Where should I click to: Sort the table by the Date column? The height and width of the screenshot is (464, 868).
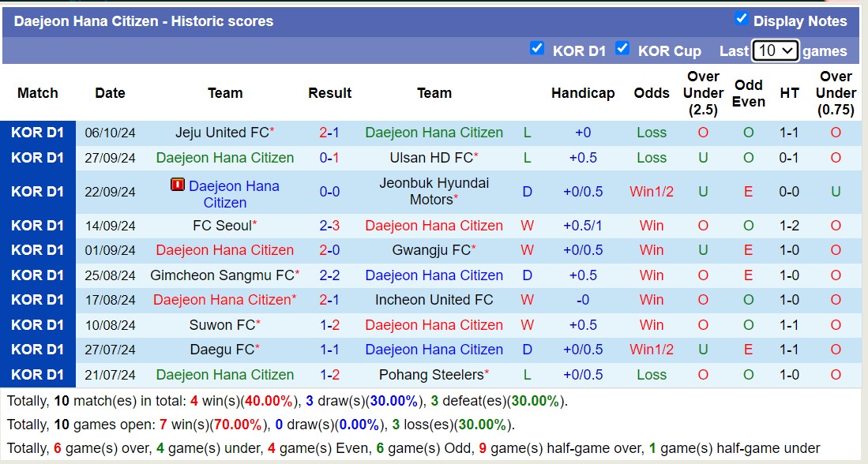point(110,93)
